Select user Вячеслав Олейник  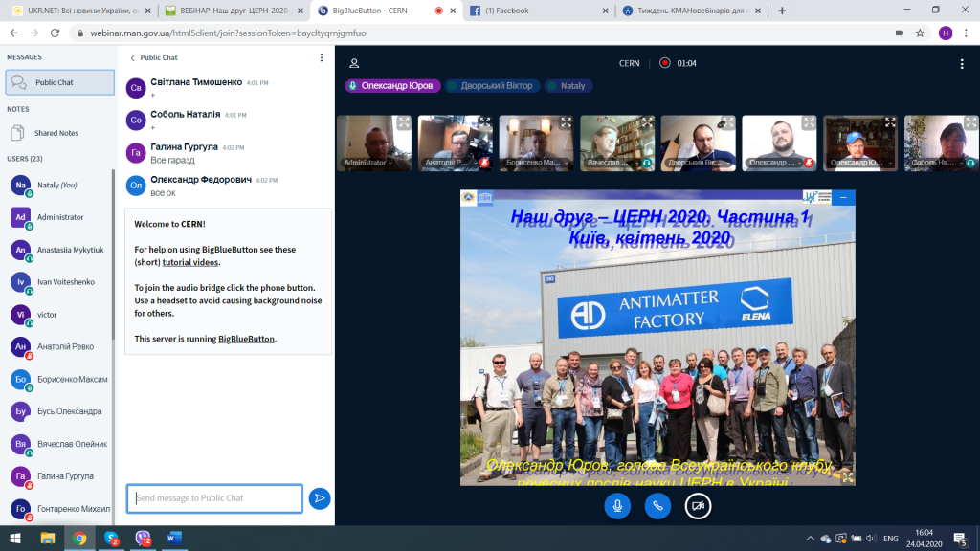(x=58, y=444)
